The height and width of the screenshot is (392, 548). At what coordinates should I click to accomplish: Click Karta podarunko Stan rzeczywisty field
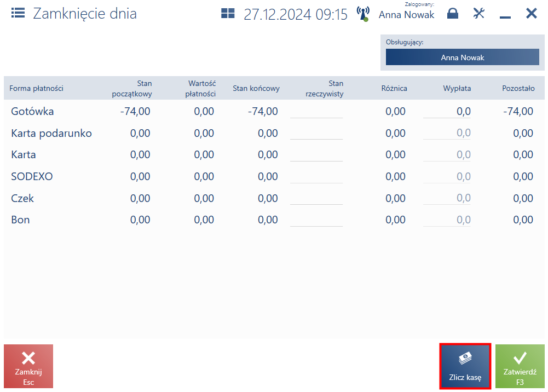316,133
